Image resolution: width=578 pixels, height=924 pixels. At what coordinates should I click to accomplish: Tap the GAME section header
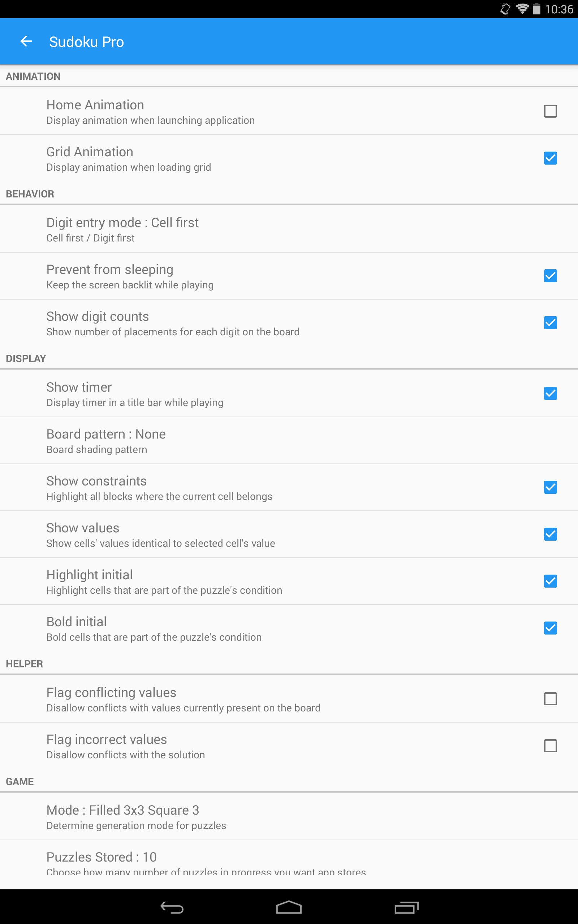coord(20,781)
